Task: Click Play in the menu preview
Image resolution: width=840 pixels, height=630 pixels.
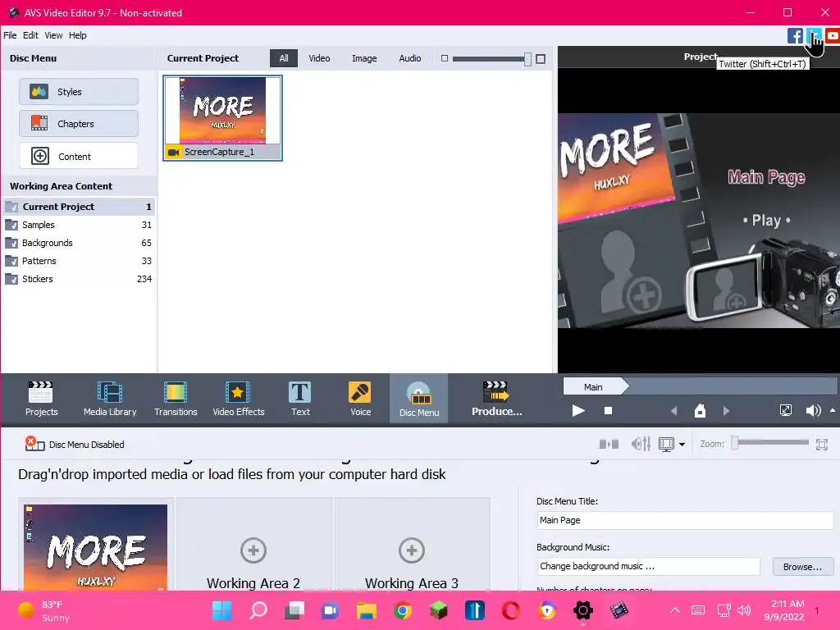Action: (x=766, y=220)
